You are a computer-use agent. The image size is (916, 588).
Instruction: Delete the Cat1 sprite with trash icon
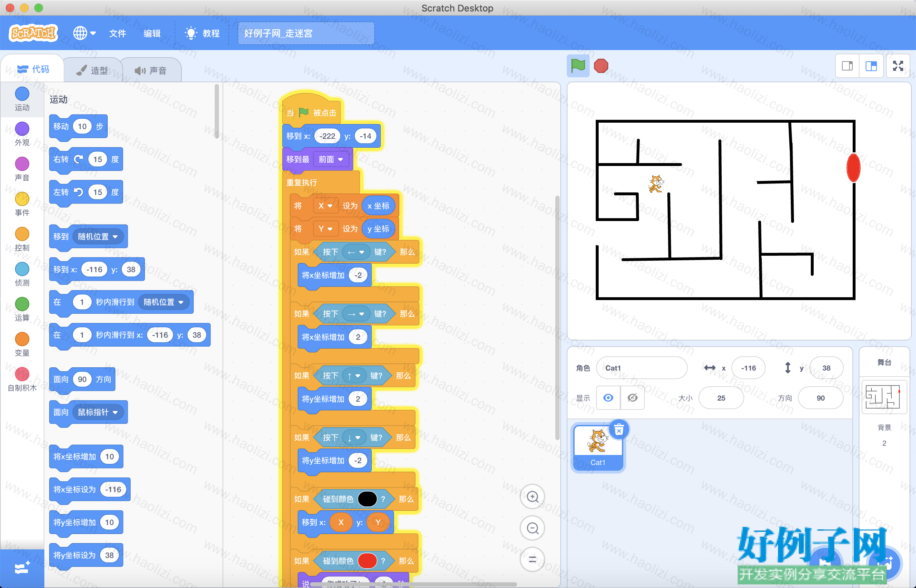[x=619, y=430]
